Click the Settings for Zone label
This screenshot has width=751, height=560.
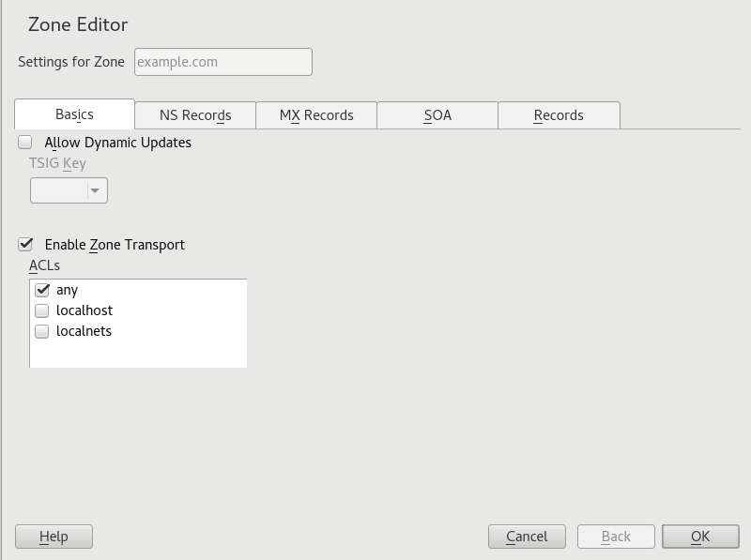pos(71,62)
